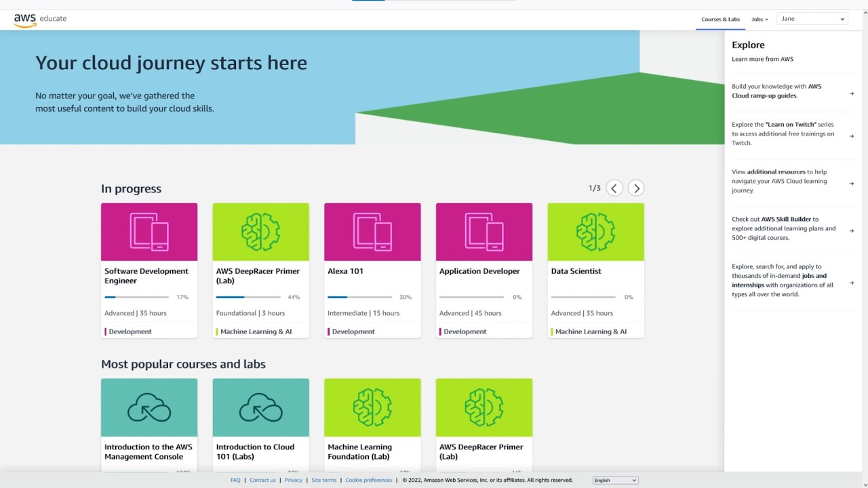
Task: Expand the Jobs dropdown menu
Action: click(759, 20)
